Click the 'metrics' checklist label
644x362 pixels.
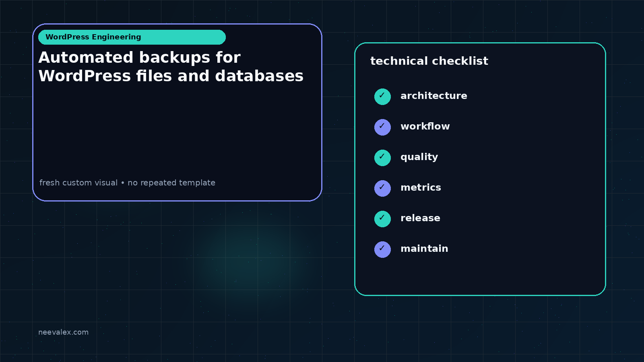pyautogui.click(x=421, y=187)
